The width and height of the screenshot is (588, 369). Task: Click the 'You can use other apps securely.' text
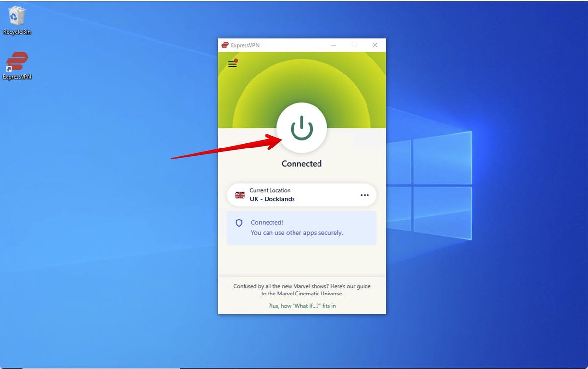pos(297,233)
